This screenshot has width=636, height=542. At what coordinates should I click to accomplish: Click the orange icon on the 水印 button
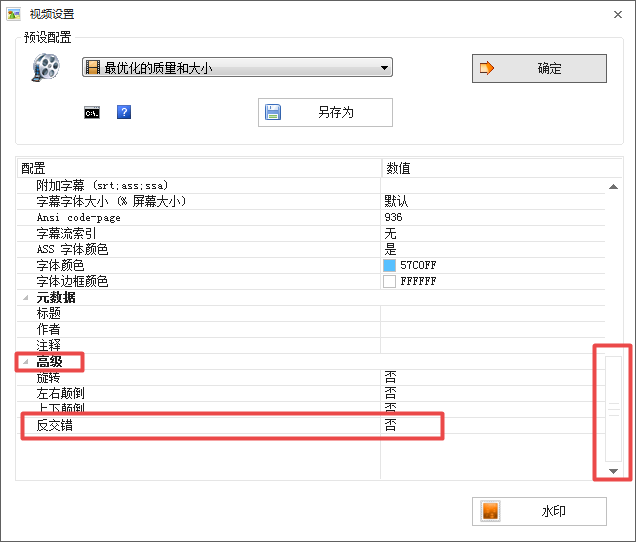tap(490, 511)
